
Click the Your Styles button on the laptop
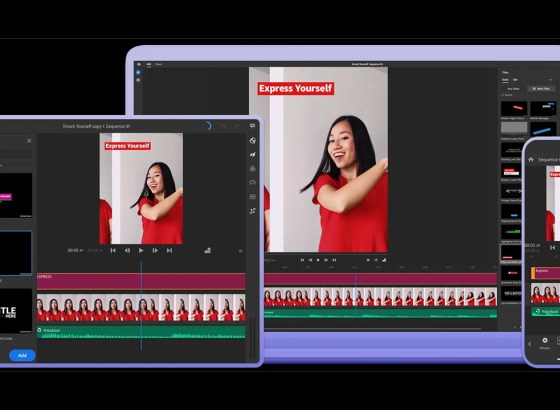pos(513,89)
